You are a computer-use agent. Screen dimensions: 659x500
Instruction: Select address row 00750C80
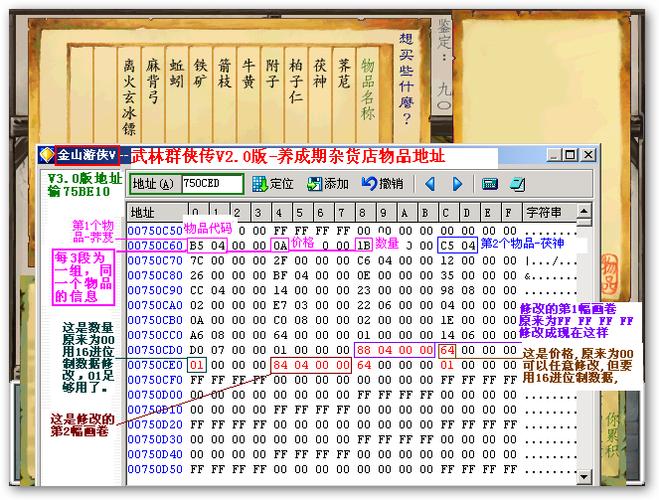[155, 275]
